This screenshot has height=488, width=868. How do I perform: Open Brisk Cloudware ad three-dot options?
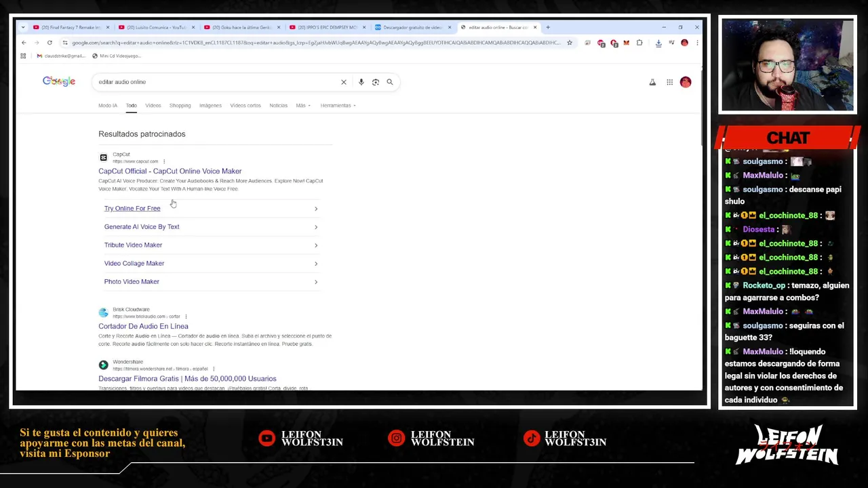pos(186,317)
